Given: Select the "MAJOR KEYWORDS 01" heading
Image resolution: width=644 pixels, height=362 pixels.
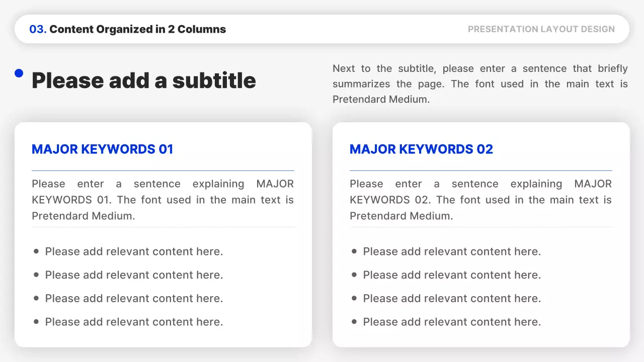Looking at the screenshot, I should click(103, 149).
